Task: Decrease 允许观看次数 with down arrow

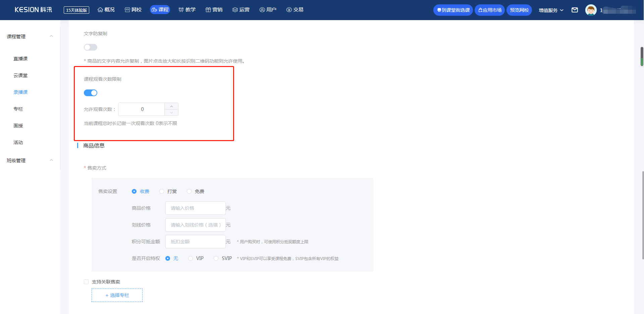Action: pyautogui.click(x=171, y=113)
